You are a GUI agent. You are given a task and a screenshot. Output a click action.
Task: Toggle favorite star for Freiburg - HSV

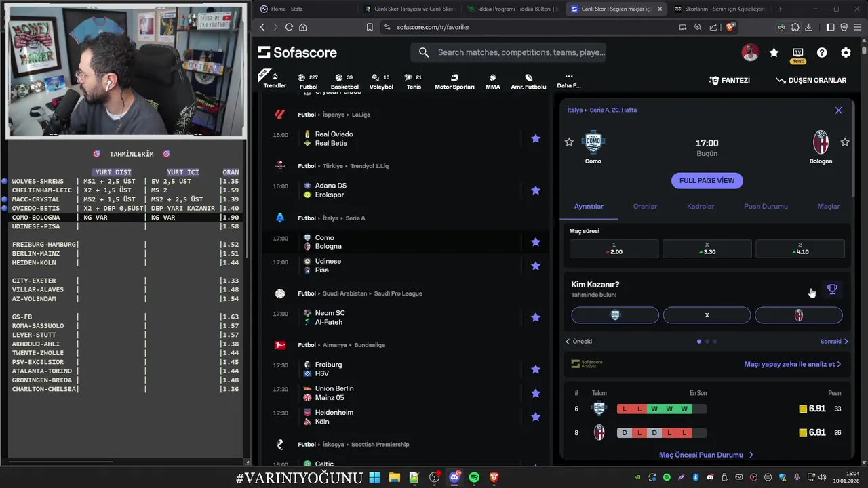(536, 369)
